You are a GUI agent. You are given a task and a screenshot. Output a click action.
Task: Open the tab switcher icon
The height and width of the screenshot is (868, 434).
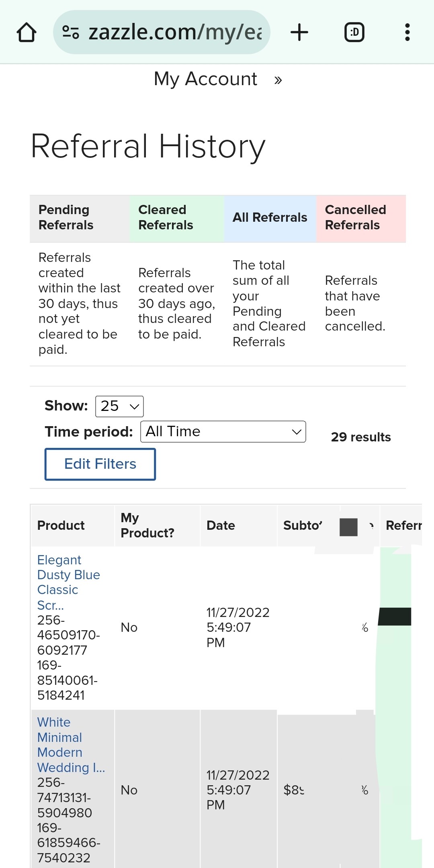tap(354, 32)
